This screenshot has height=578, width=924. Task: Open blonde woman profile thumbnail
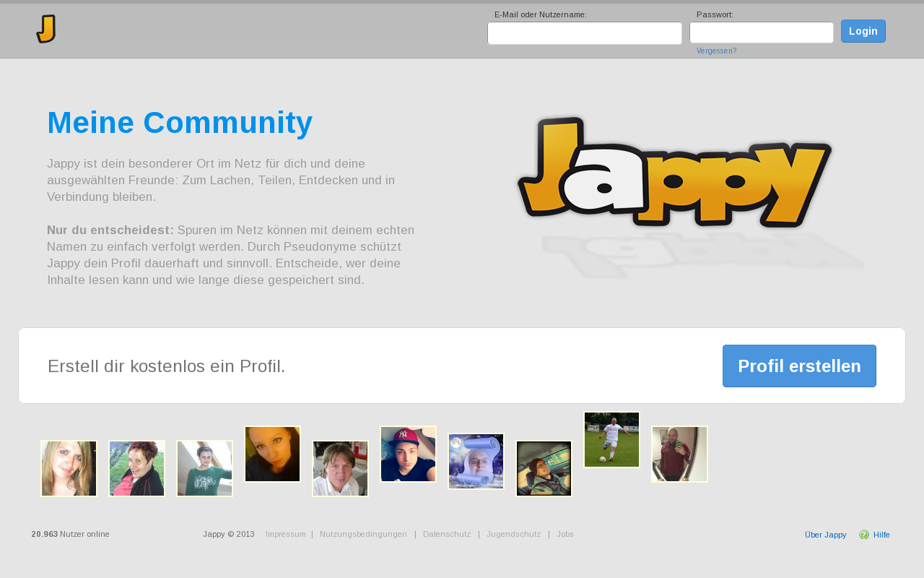point(69,468)
